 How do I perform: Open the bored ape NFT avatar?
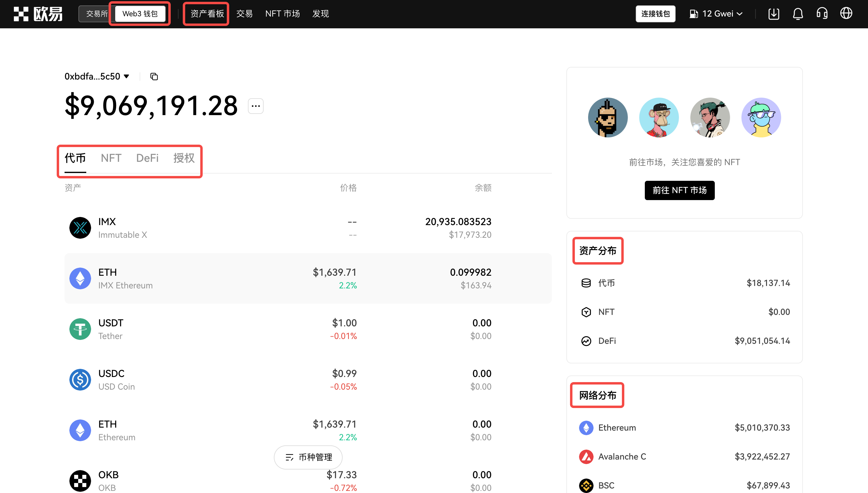pyautogui.click(x=659, y=118)
